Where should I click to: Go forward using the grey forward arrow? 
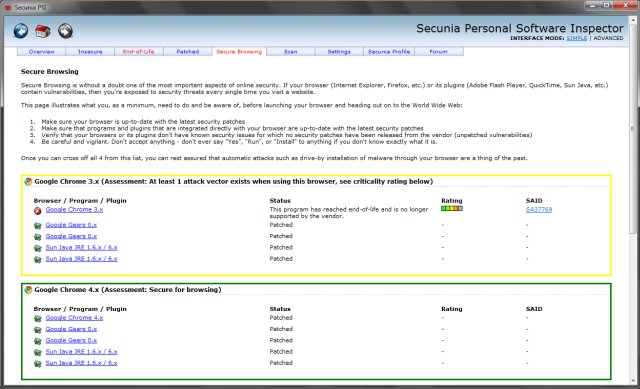[x=65, y=31]
